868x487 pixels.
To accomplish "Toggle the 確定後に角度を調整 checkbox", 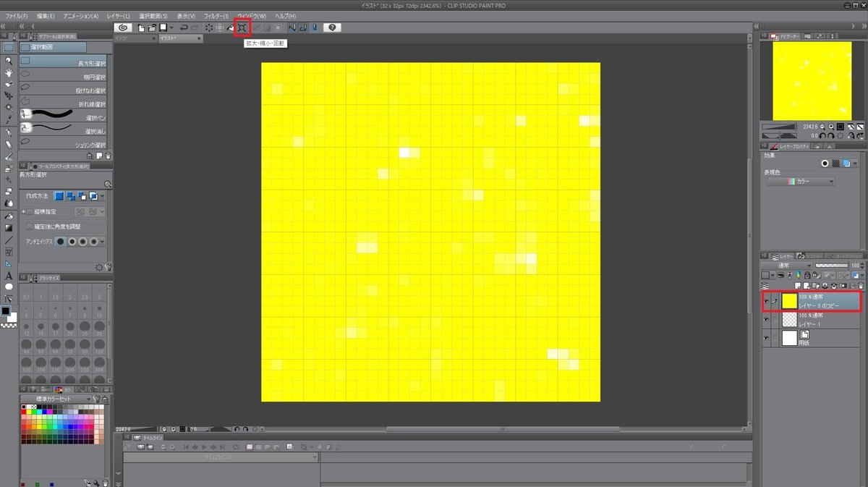I will coord(30,226).
